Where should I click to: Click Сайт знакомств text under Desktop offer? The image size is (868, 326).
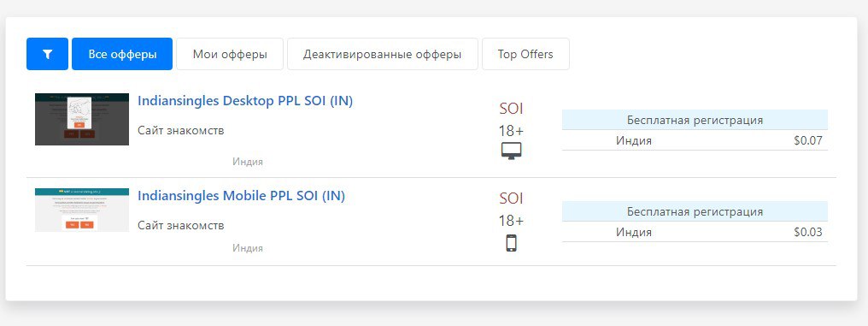(x=181, y=131)
